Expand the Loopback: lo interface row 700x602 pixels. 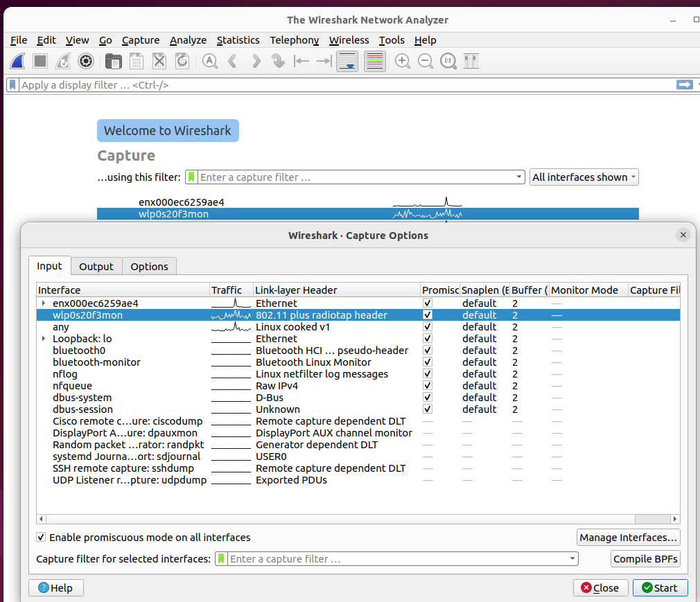(x=44, y=339)
